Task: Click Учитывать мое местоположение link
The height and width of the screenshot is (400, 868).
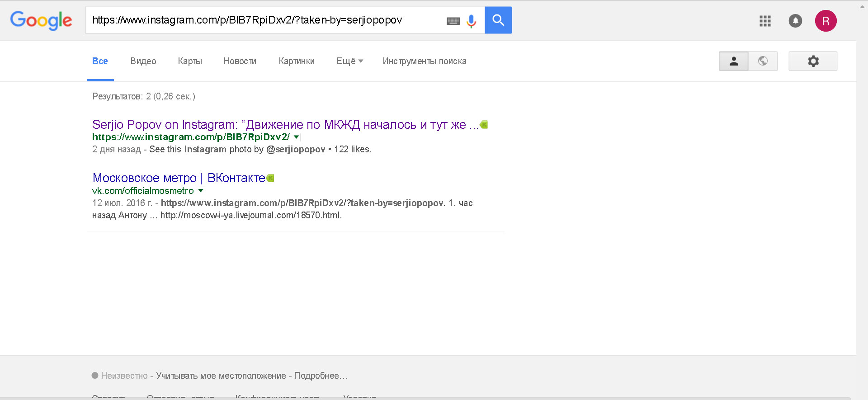Action: pyautogui.click(x=221, y=376)
